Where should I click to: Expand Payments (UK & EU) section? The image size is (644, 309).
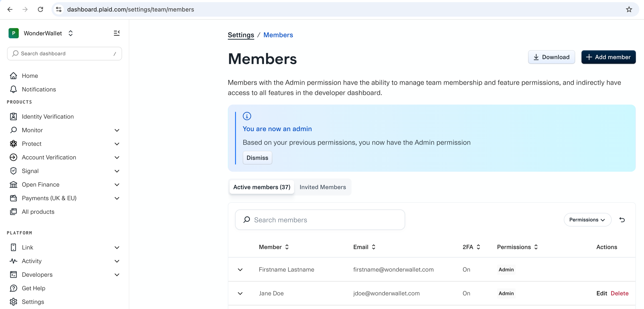tap(117, 198)
